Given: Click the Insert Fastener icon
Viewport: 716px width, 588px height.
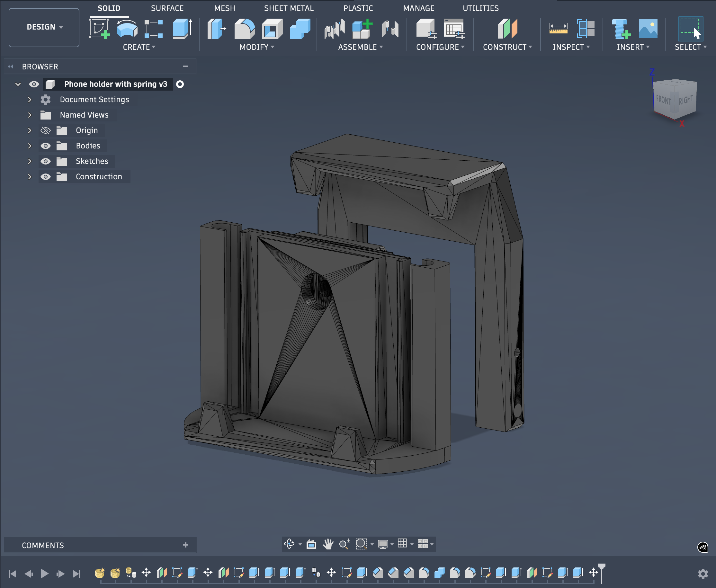Looking at the screenshot, I should coord(621,29).
